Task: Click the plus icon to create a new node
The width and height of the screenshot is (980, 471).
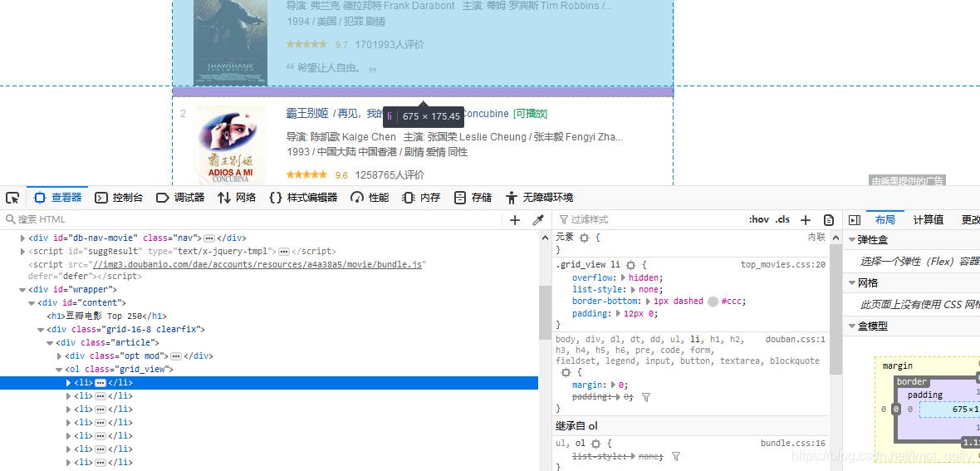Action: pyautogui.click(x=515, y=220)
